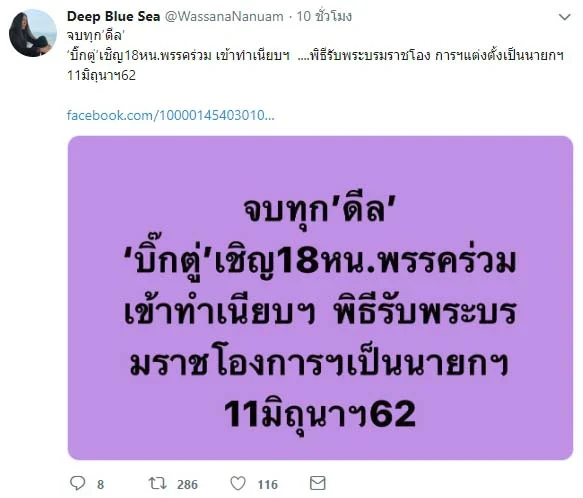Image resolution: width=583 pixels, height=498 pixels.
Task: Click the like count 116
Action: point(268,484)
